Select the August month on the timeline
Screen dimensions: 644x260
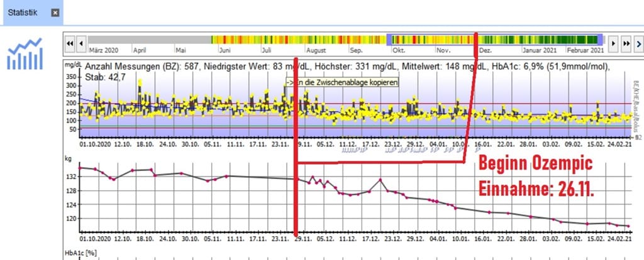click(316, 50)
